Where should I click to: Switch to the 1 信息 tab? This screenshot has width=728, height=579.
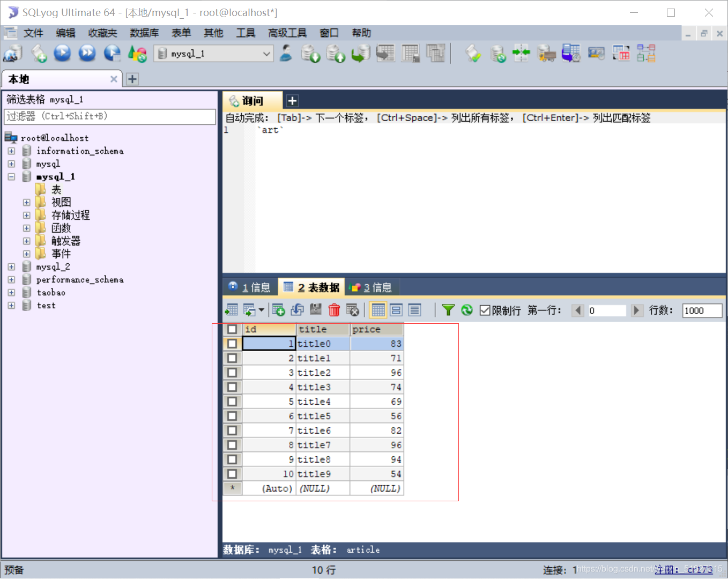point(250,287)
